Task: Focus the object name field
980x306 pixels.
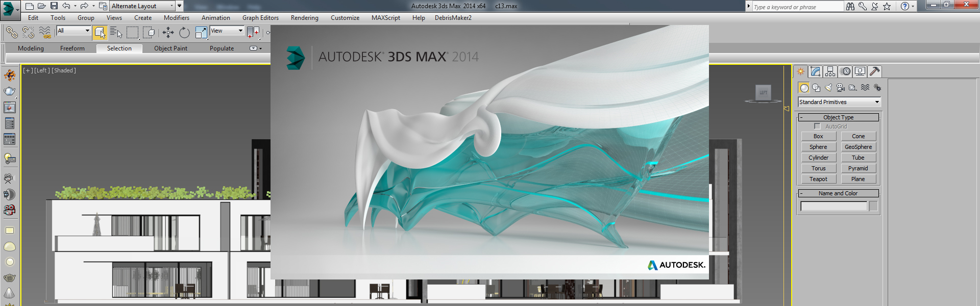Action: [834, 206]
